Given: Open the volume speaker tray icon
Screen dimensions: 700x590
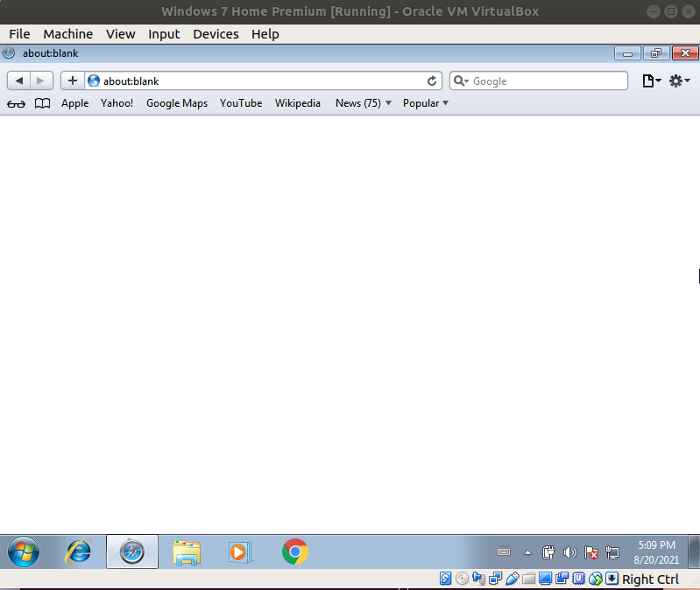Looking at the screenshot, I should coord(569,552).
